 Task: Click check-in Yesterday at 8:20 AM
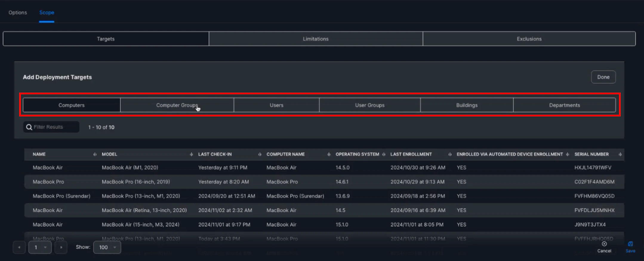point(224,182)
